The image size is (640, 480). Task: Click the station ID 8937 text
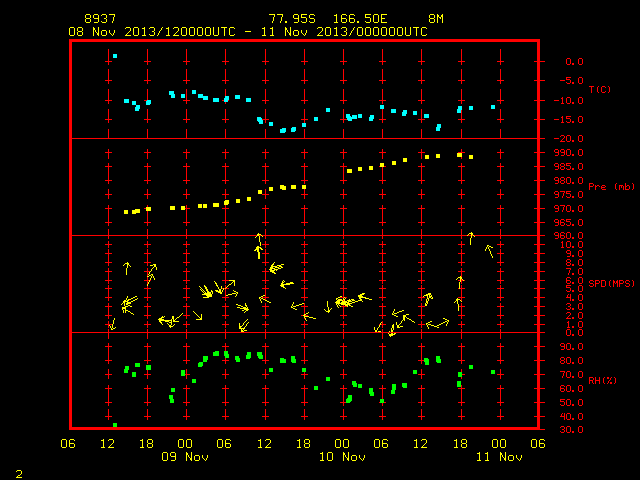tap(100, 19)
